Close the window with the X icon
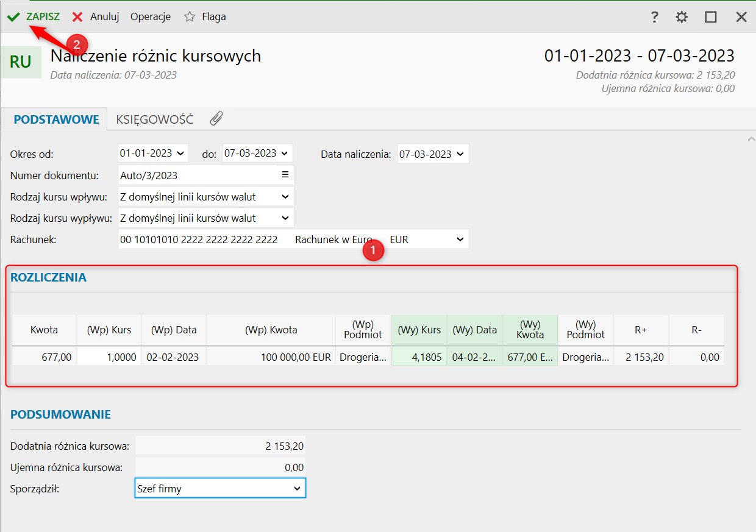The image size is (756, 532). (741, 17)
